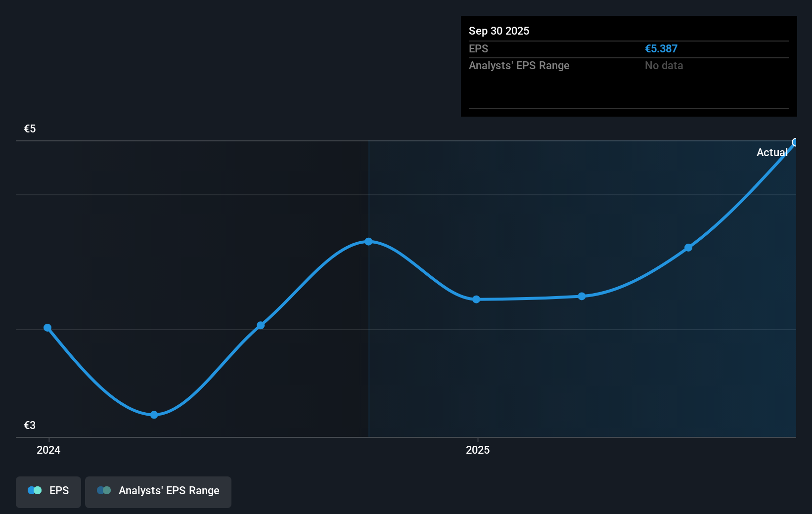The width and height of the screenshot is (812, 514).
Task: Toggle the Analysts' EPS Range legend entry
Action: click(158, 491)
